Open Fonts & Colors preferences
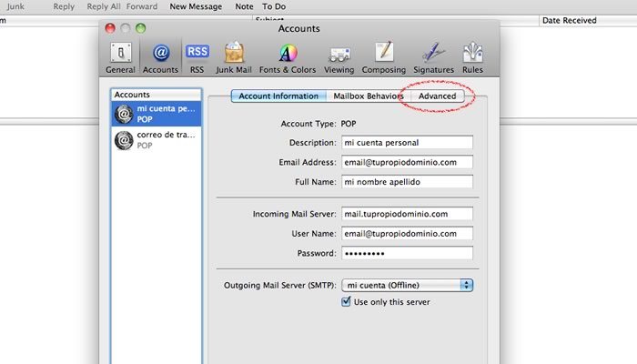The image size is (637, 364). pos(288,57)
